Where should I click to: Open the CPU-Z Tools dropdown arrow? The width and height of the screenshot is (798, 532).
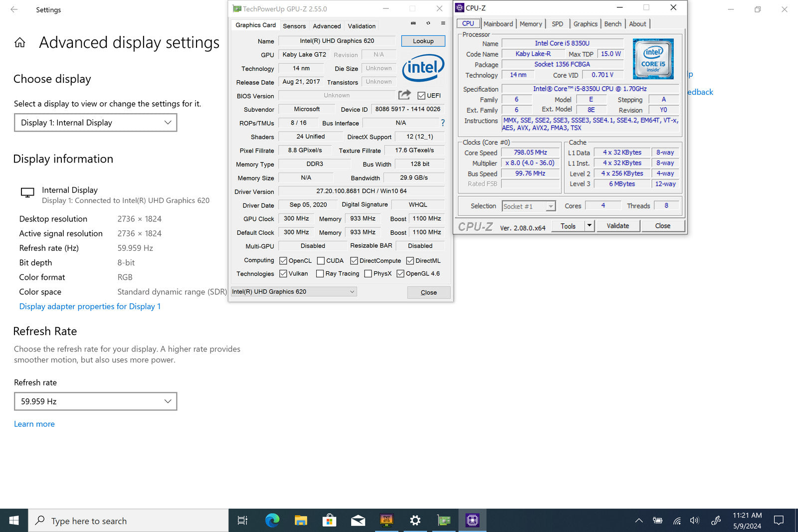point(589,226)
